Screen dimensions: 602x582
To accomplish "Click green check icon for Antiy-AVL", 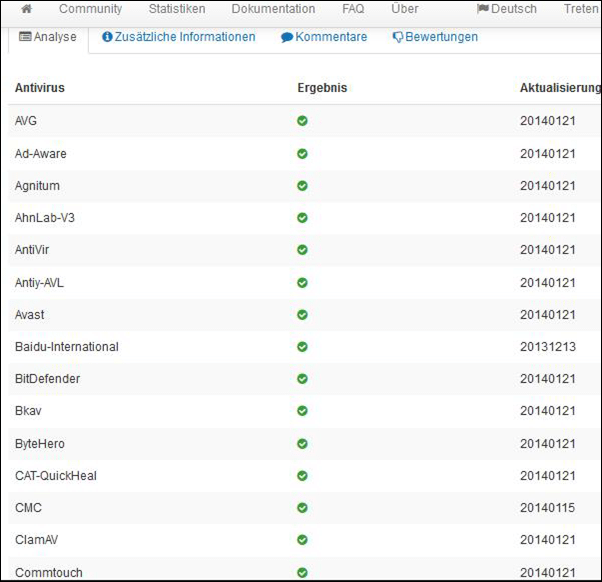I will pos(302,283).
